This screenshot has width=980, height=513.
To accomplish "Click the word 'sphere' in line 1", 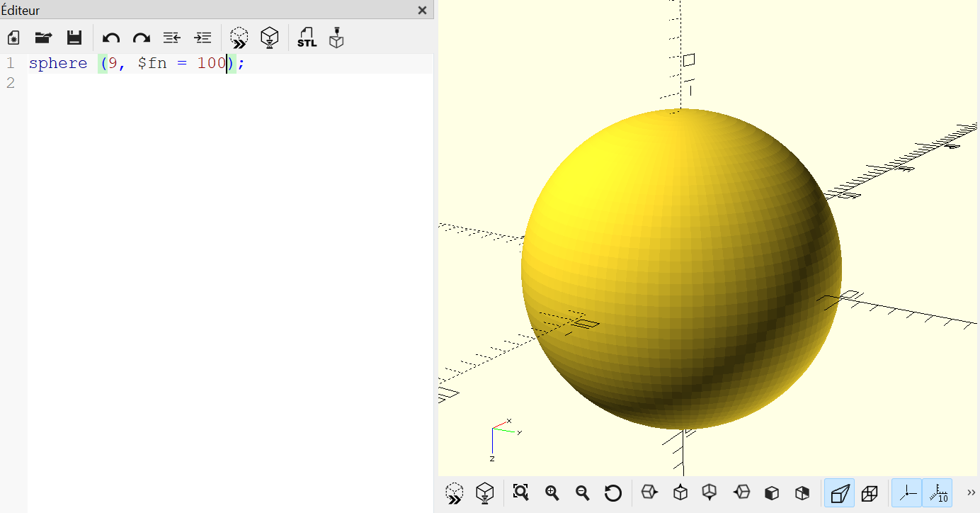I will (x=58, y=63).
